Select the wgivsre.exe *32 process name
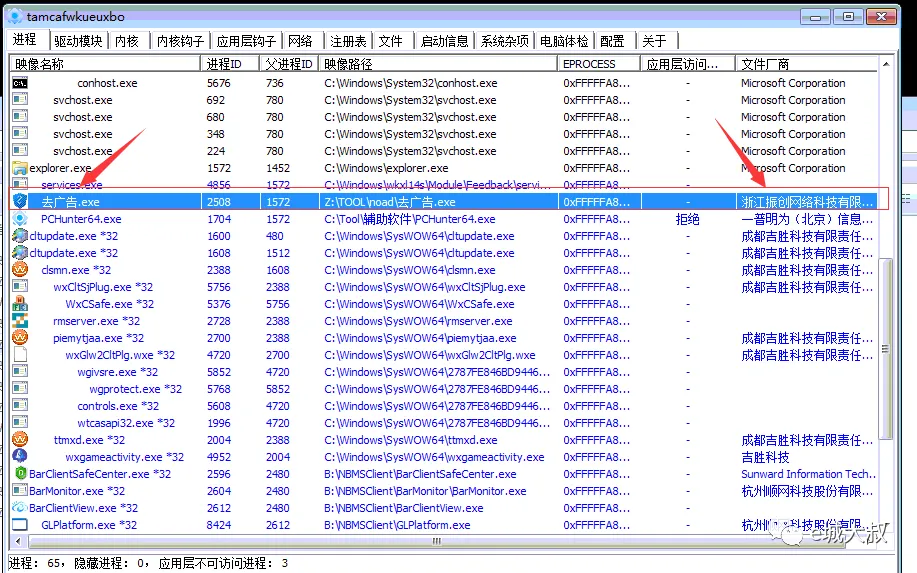Viewport: 917px width, 573px height. [x=118, y=372]
